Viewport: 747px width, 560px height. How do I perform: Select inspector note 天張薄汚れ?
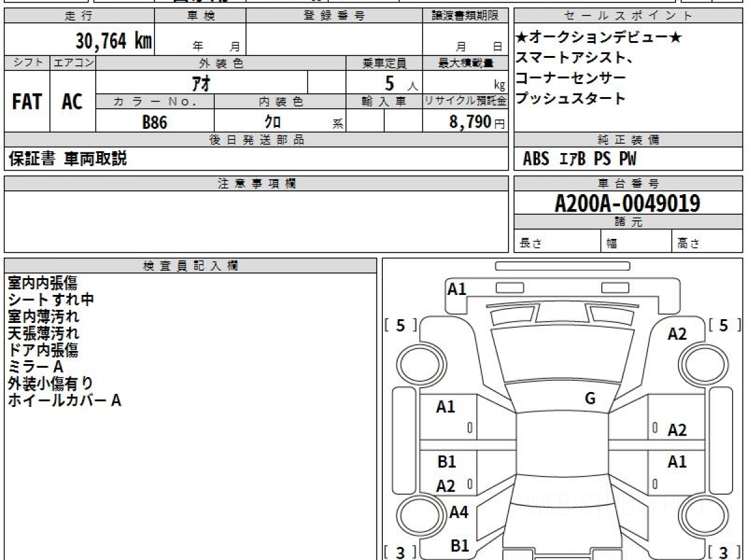point(44,334)
